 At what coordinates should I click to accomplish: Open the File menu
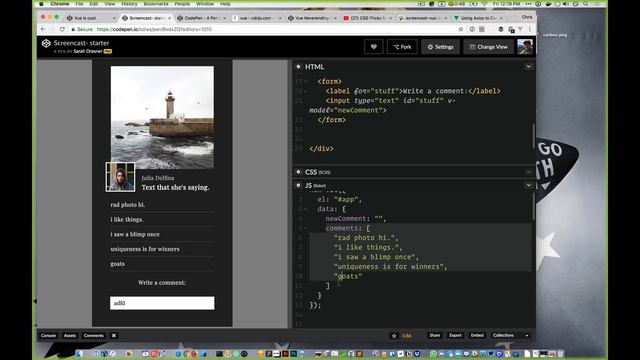[x=79, y=4]
